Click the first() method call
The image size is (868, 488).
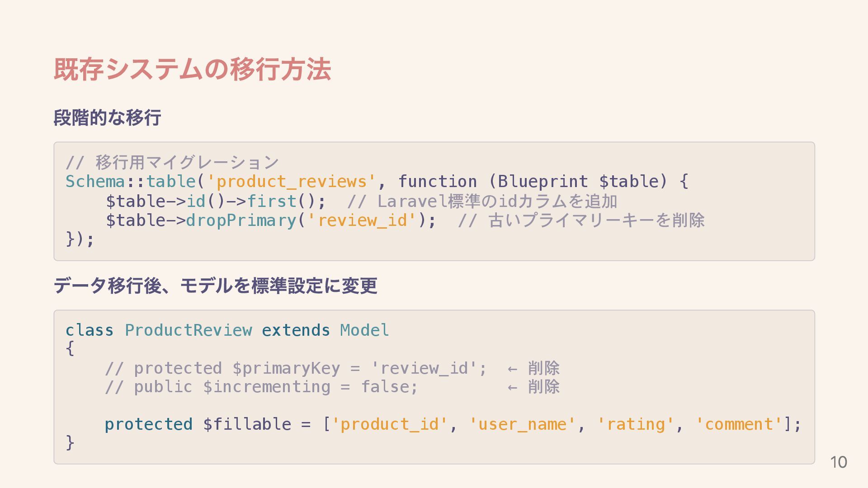click(271, 201)
